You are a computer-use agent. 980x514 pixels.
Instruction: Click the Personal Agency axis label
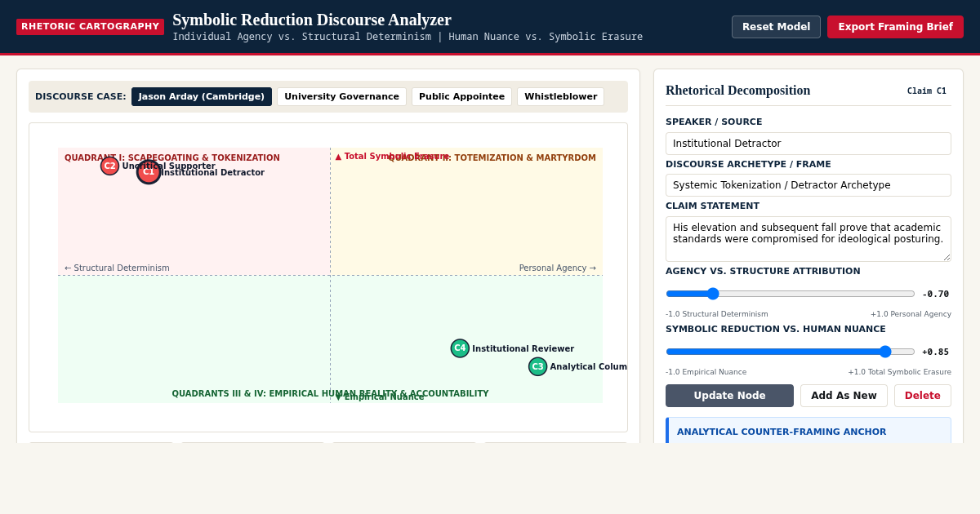pyautogui.click(x=558, y=268)
